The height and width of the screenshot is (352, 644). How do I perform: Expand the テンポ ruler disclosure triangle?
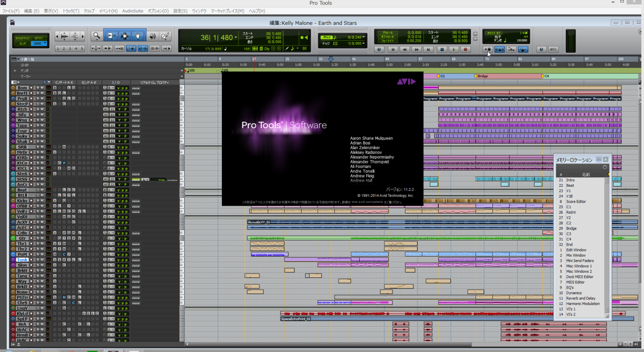point(16,71)
